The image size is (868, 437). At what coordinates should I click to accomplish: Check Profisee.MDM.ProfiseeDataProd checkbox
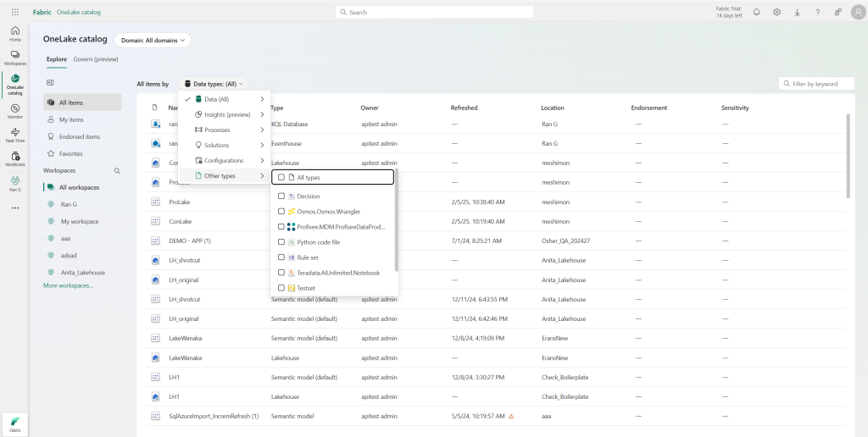tap(281, 227)
